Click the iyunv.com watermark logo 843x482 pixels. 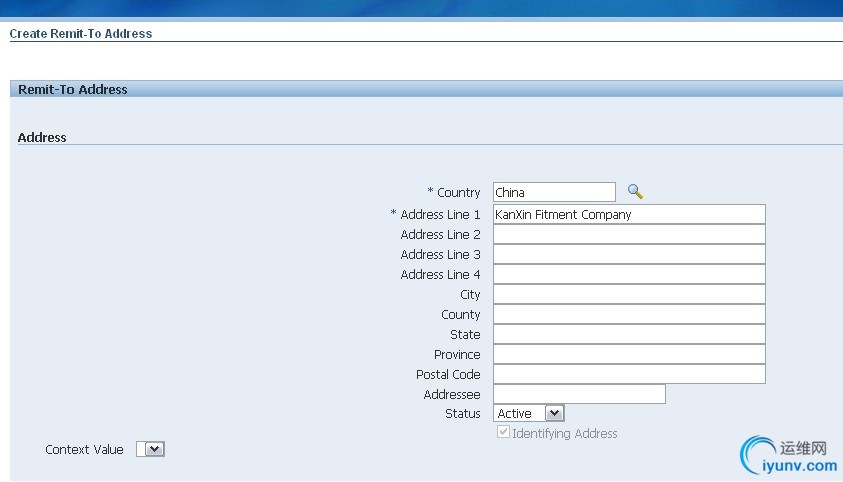tap(789, 456)
